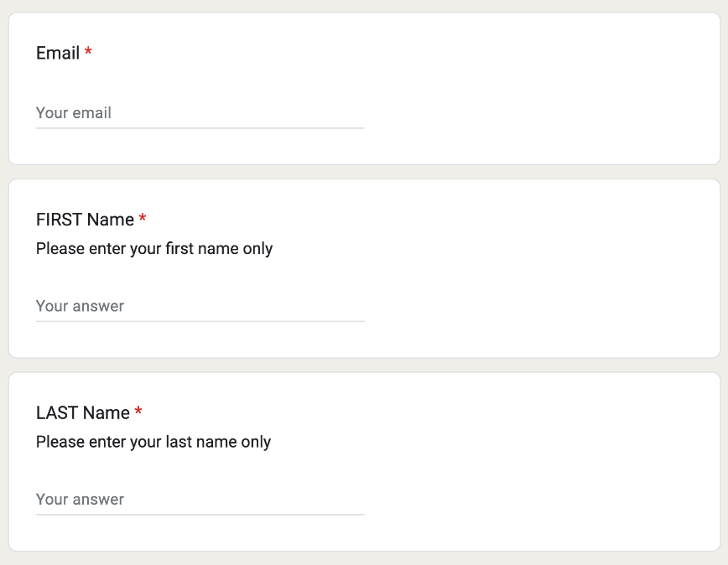Click the underline below the email field
This screenshot has height=565, width=728.
coord(200,128)
